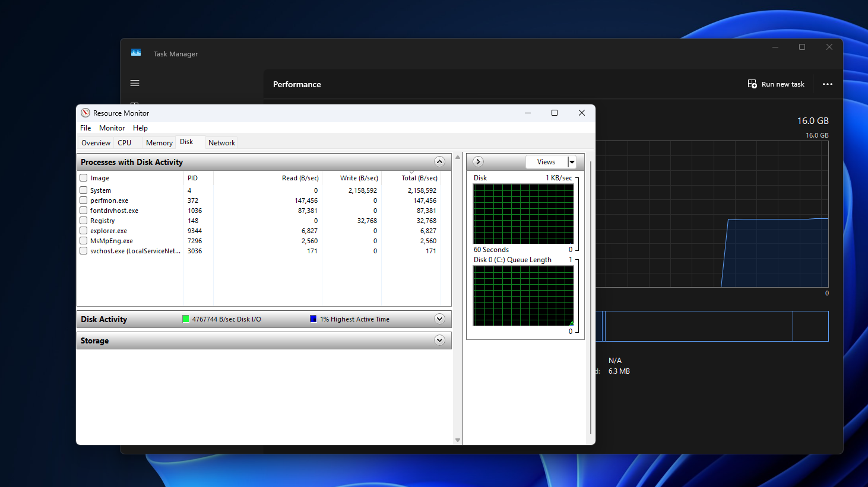Screen dimensions: 868x487
Task: Select the perfmon.exe checkbox
Action: [84, 200]
